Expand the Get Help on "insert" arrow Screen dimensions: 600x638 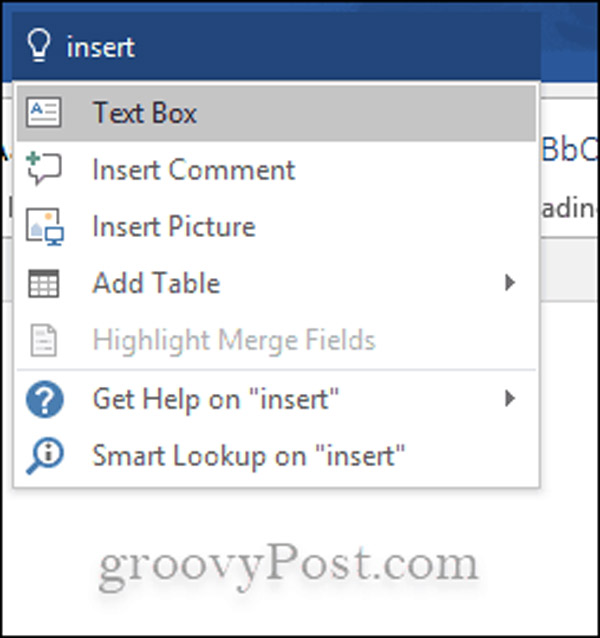pos(509,398)
